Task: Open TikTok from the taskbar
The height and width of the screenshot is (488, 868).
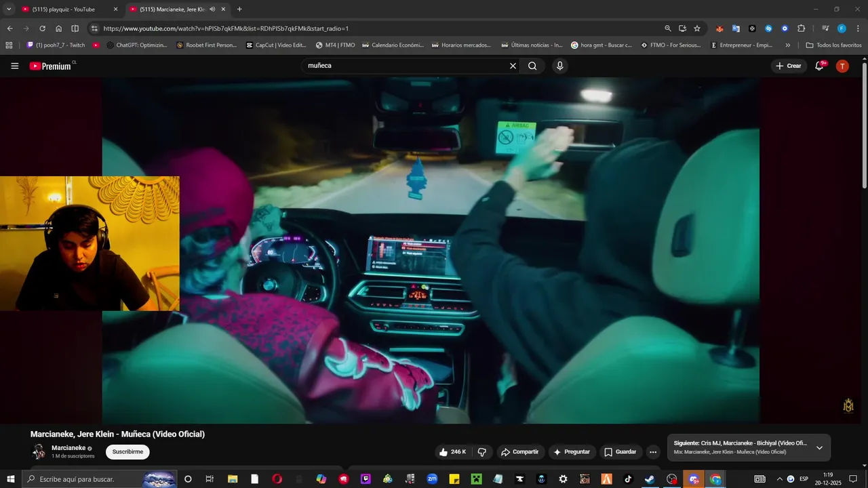Action: pyautogui.click(x=628, y=479)
